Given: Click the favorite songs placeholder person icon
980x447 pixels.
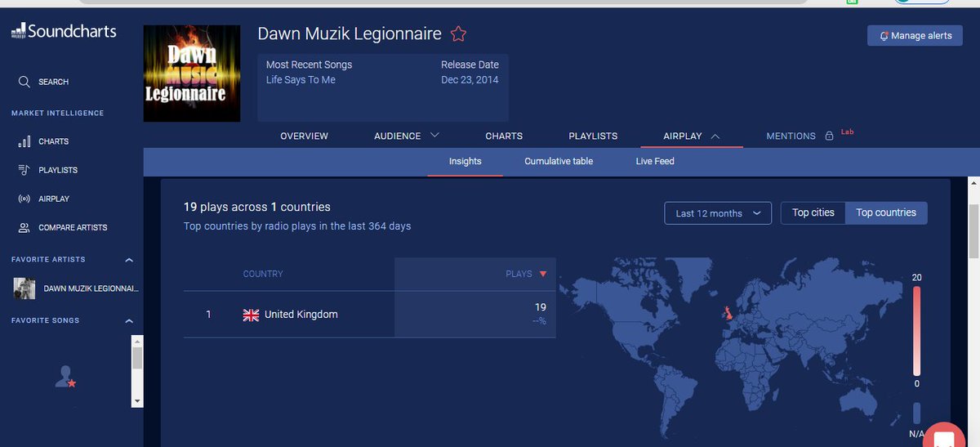Looking at the screenshot, I should pos(65,377).
